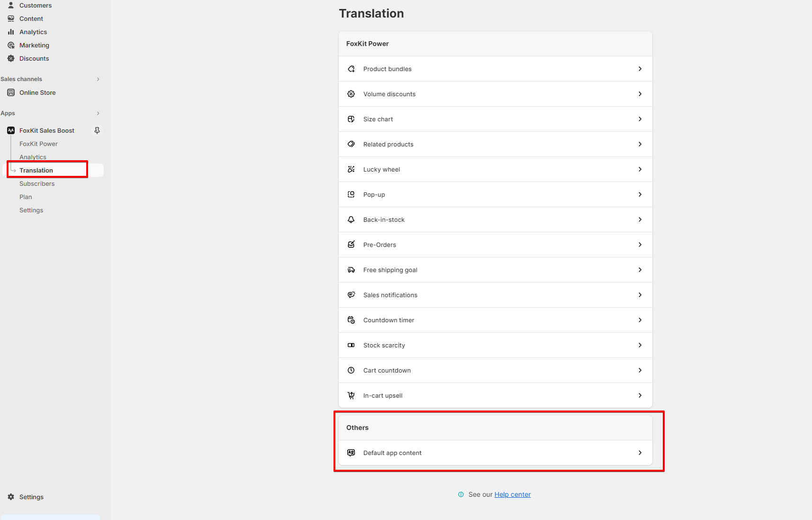Image resolution: width=812 pixels, height=520 pixels.
Task: Open Sales notifications via its chevron
Action: tap(640, 295)
